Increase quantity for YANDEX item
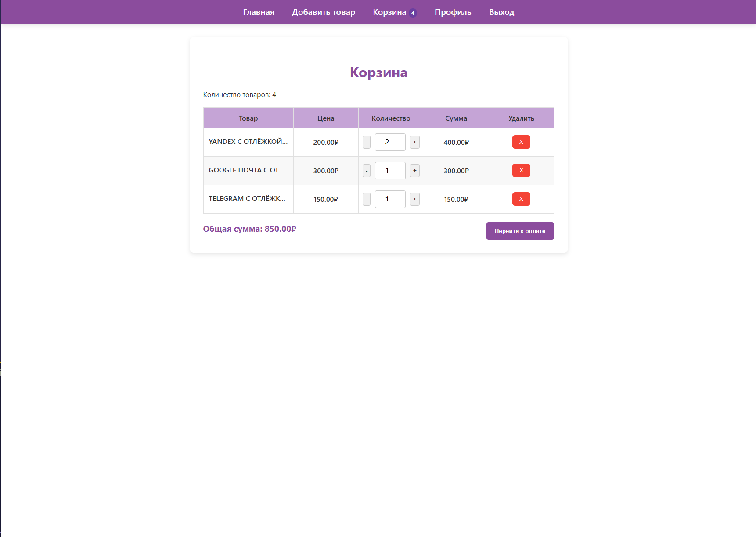The image size is (756, 537). 415,142
